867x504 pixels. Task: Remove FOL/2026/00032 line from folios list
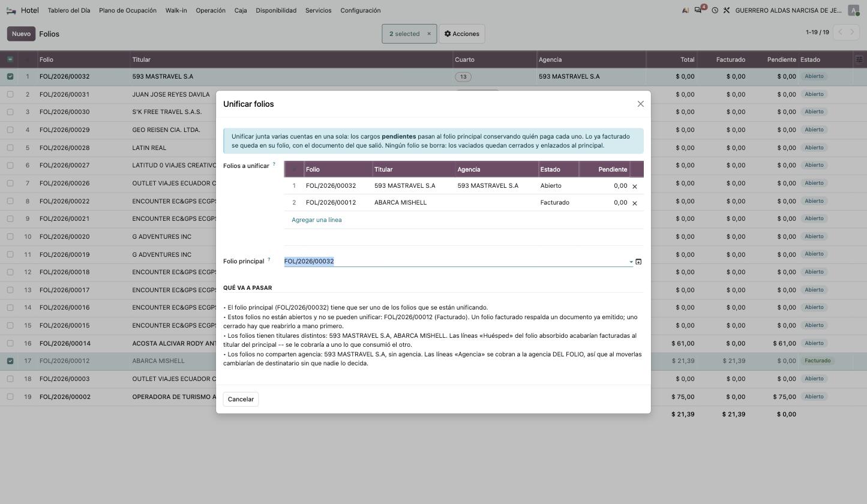pyautogui.click(x=635, y=186)
